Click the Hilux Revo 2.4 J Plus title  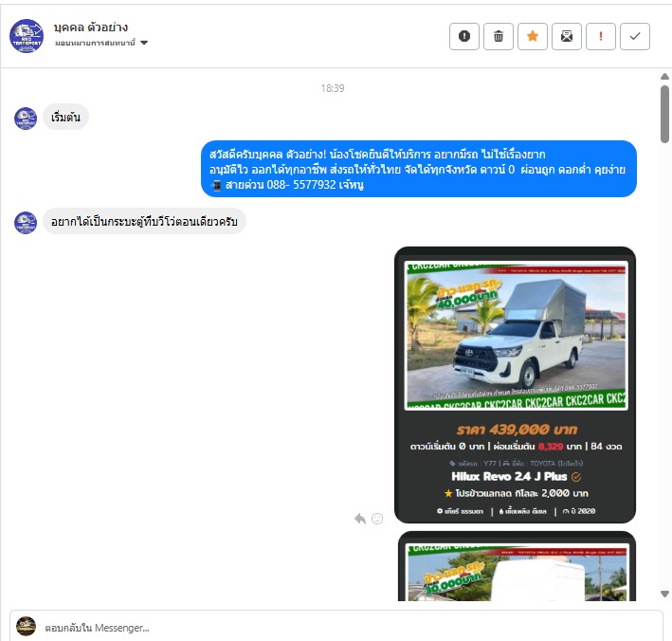[509, 476]
